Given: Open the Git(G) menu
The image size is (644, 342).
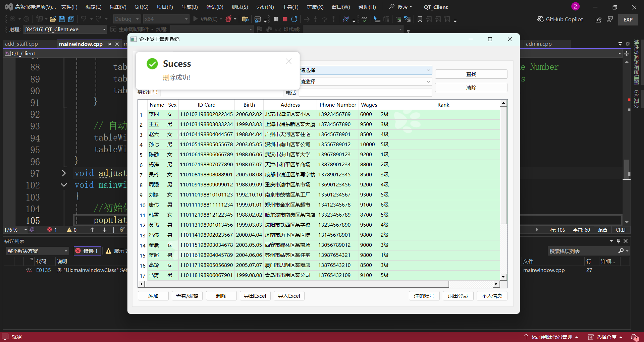Looking at the screenshot, I should [141, 7].
